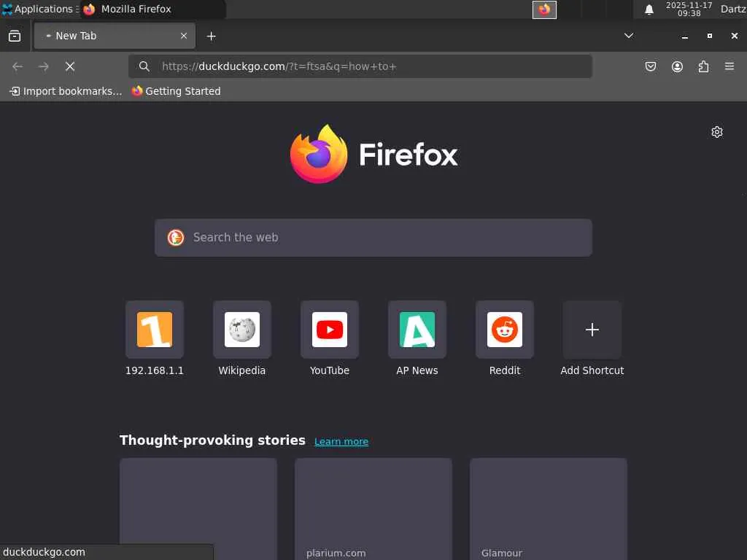Open a new tab with plus button
The image size is (747, 560).
click(x=211, y=36)
